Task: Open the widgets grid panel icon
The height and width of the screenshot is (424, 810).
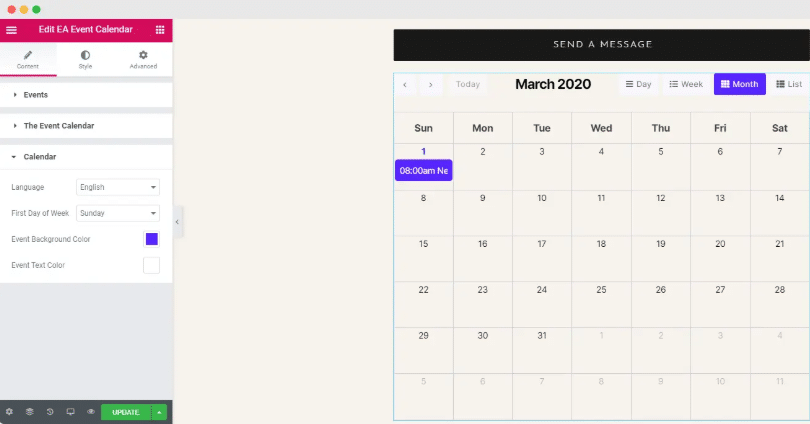Action: [160, 30]
